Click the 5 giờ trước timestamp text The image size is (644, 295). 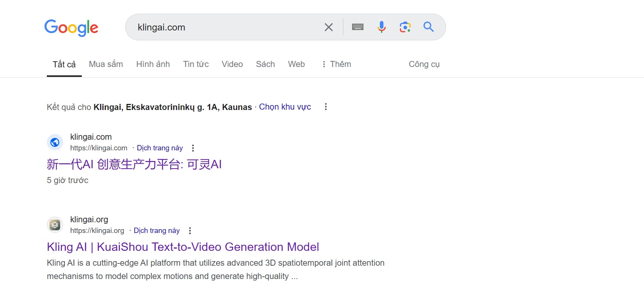point(68,180)
